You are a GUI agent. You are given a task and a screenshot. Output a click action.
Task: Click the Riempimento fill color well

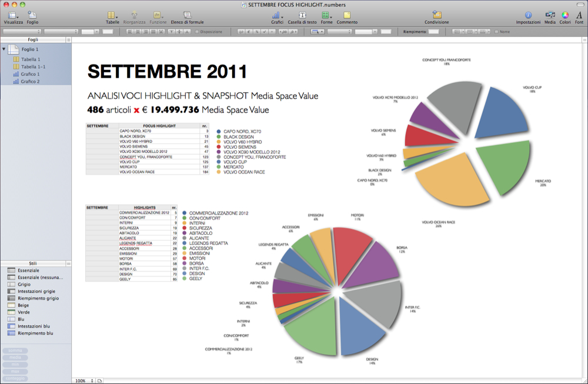click(433, 32)
